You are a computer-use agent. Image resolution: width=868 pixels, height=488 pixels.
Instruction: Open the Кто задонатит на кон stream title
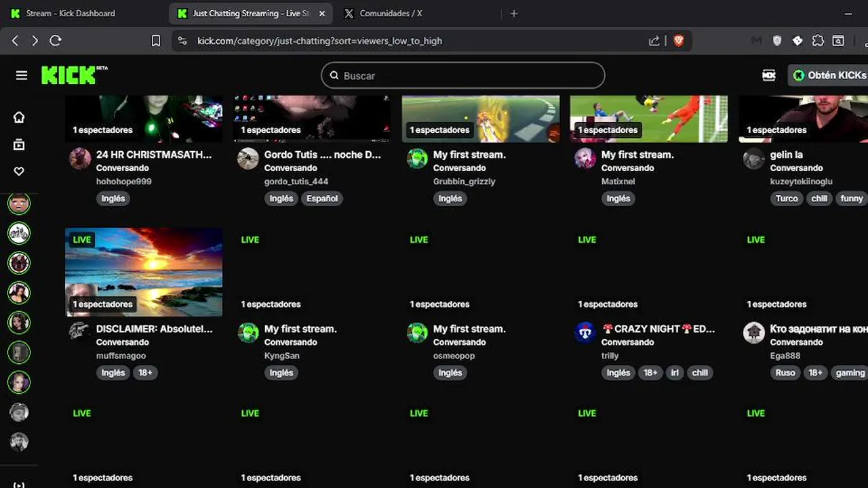click(818, 329)
